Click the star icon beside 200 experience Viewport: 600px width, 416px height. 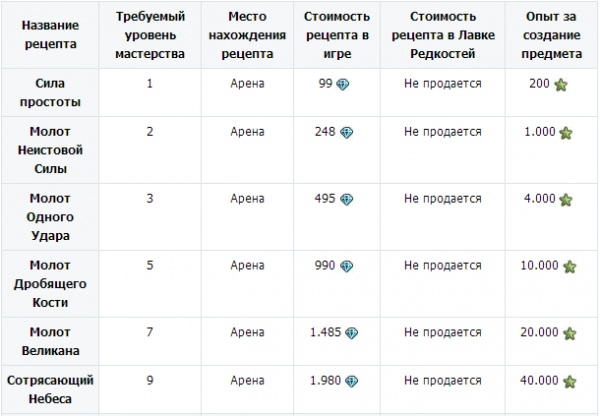(x=561, y=84)
